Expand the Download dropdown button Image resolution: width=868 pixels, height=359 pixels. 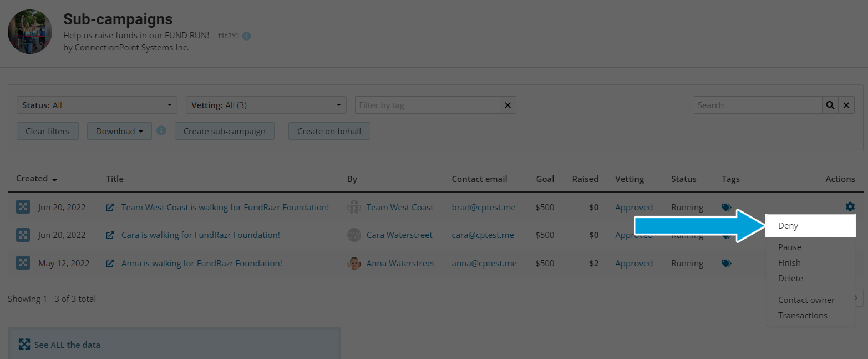119,132
